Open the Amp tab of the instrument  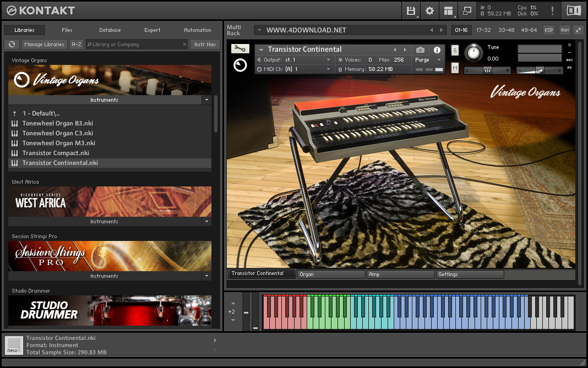pyautogui.click(x=400, y=274)
